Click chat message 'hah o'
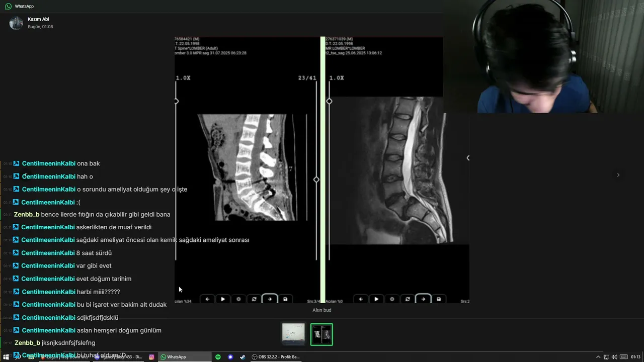The width and height of the screenshot is (644, 362). coord(85,176)
